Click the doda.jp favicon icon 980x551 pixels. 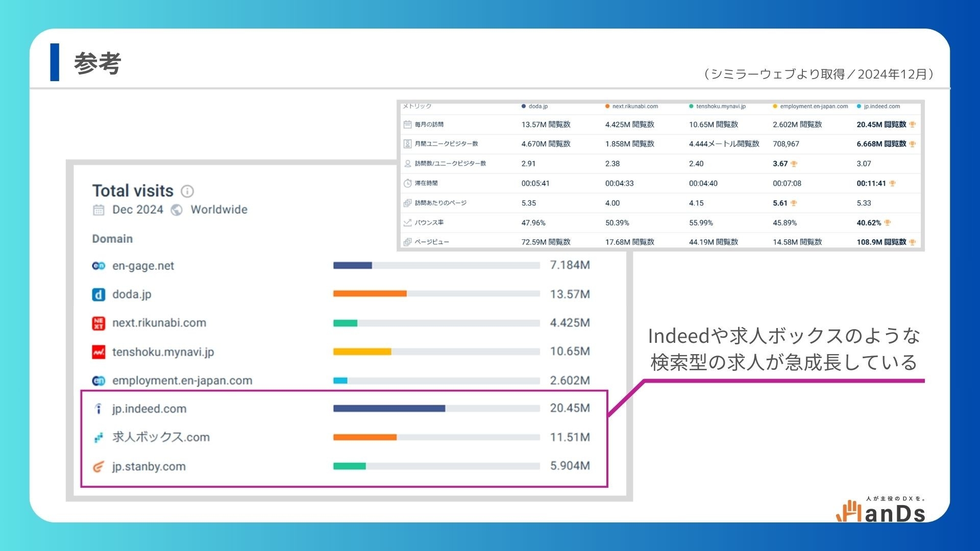[99, 294]
